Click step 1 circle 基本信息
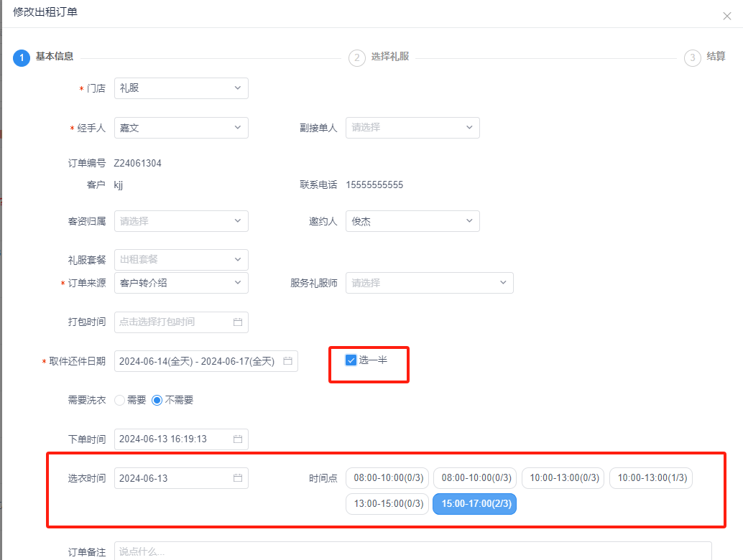743x560 pixels. (x=22, y=57)
